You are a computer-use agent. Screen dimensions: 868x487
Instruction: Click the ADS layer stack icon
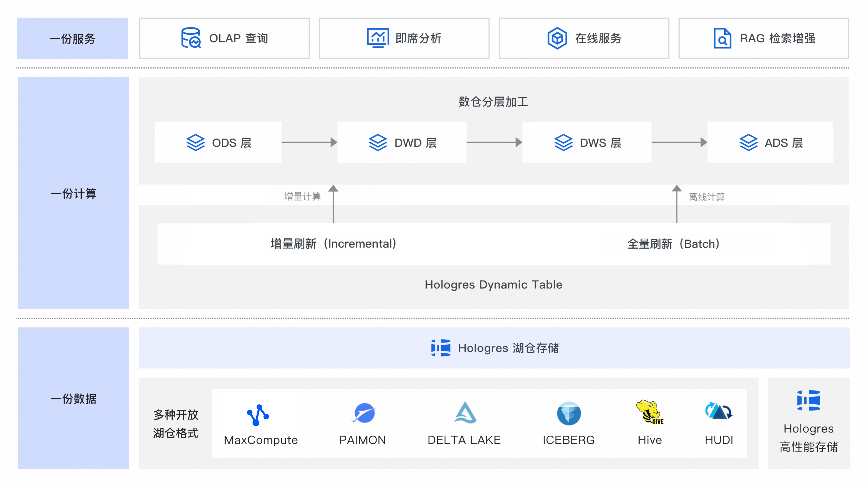(x=748, y=142)
